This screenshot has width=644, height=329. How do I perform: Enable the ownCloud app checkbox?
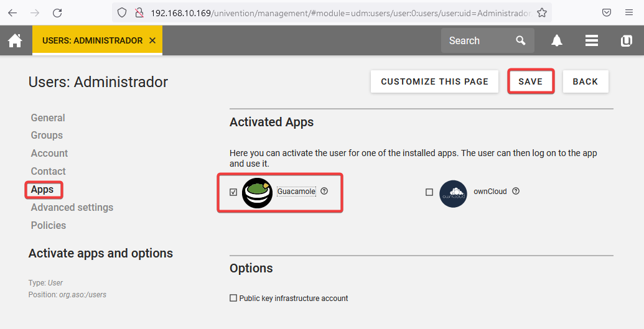[429, 192]
